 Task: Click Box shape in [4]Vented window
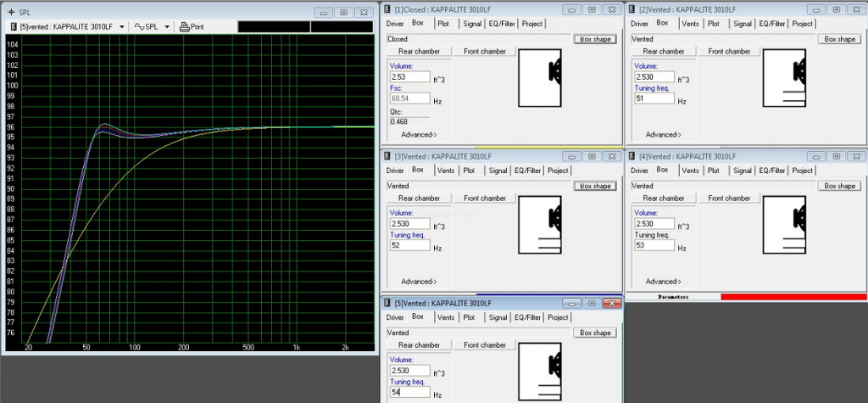pyautogui.click(x=839, y=187)
